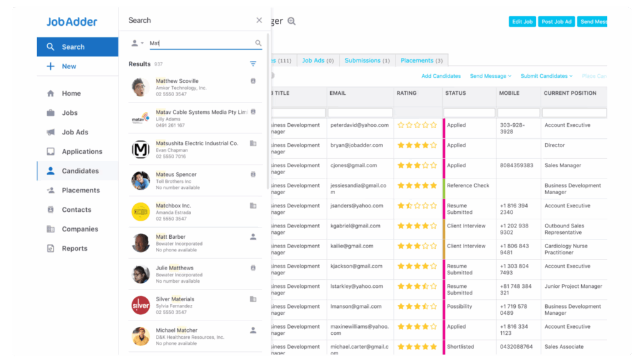Click the filter icon beside Results
The height and width of the screenshot is (362, 644).
click(x=253, y=64)
